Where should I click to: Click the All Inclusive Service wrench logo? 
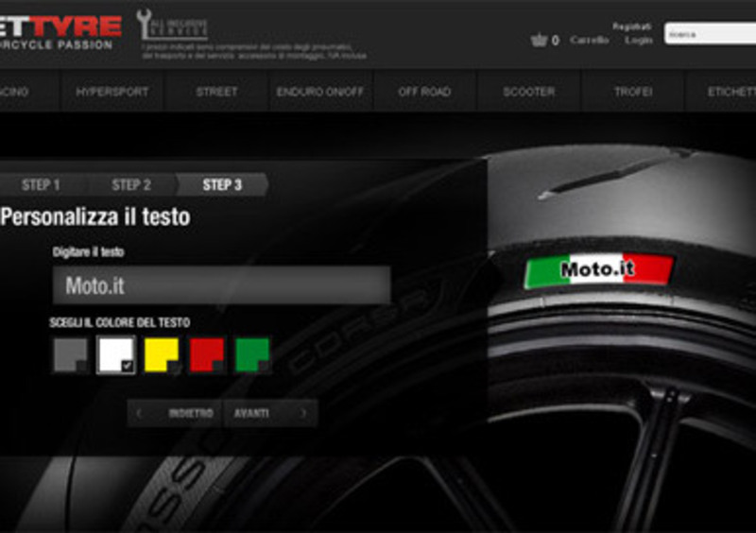tap(172, 26)
